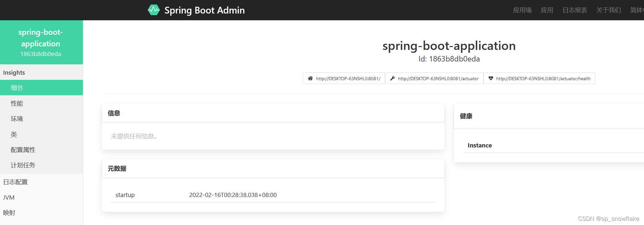Open the 配置属性 sidebar item
This screenshot has width=644, height=225.
pyautogui.click(x=41, y=150)
